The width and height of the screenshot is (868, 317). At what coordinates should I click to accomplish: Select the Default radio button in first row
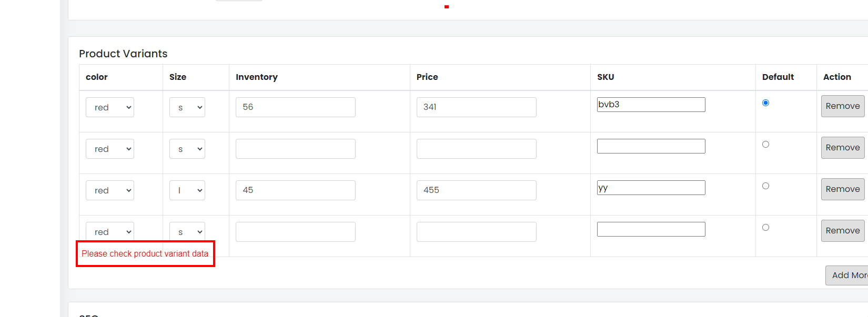pyautogui.click(x=765, y=103)
